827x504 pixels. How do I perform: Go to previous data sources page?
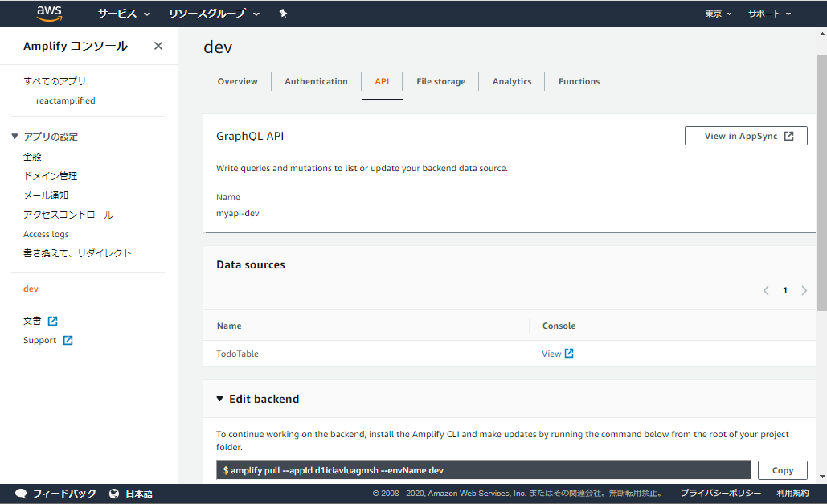point(767,290)
